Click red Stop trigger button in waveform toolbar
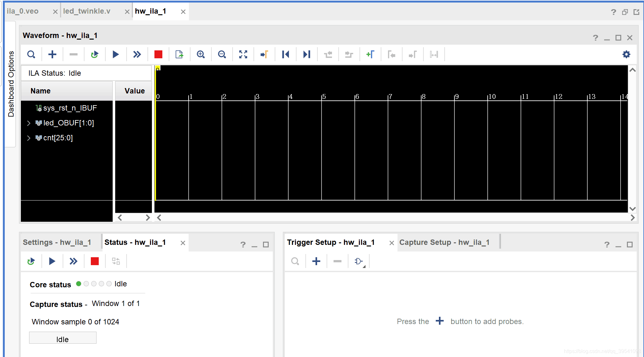The image size is (644, 357). coord(158,54)
